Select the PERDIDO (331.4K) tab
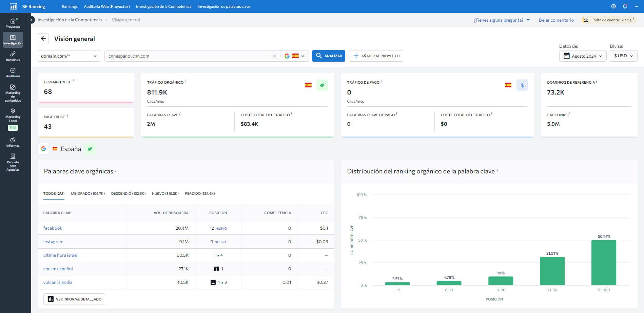The image size is (644, 313). 200,193
